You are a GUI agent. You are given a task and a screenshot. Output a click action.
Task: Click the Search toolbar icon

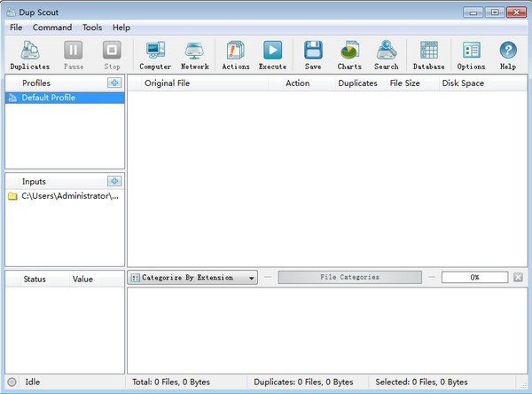tap(386, 54)
